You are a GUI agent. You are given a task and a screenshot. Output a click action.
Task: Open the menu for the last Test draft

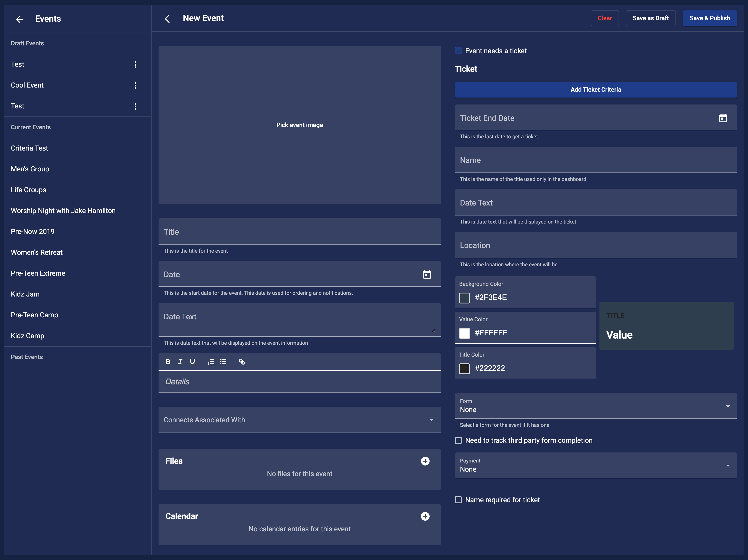(136, 106)
